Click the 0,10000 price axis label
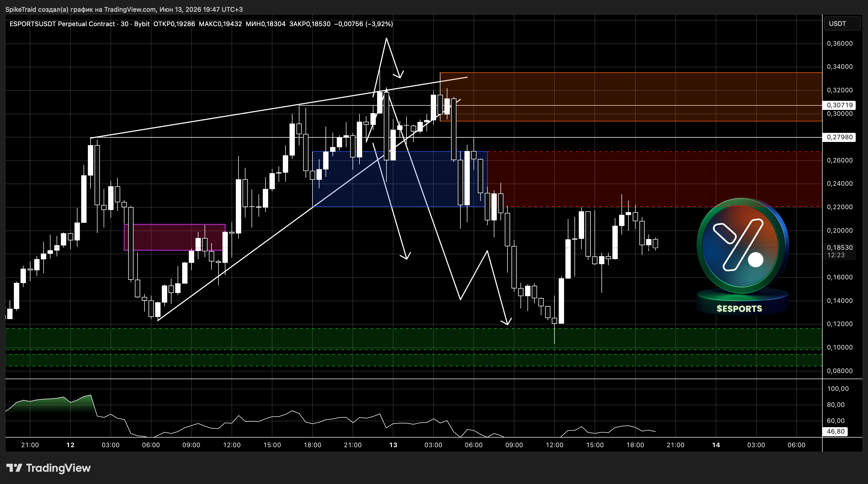Image resolution: width=868 pixels, height=484 pixels. point(840,347)
